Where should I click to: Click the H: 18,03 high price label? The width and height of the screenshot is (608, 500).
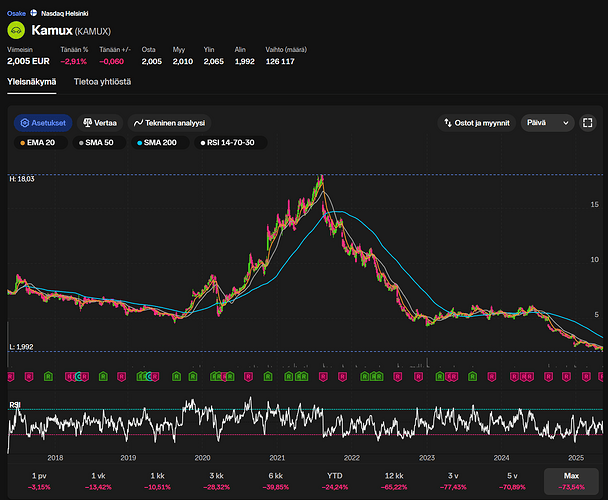coord(22,179)
